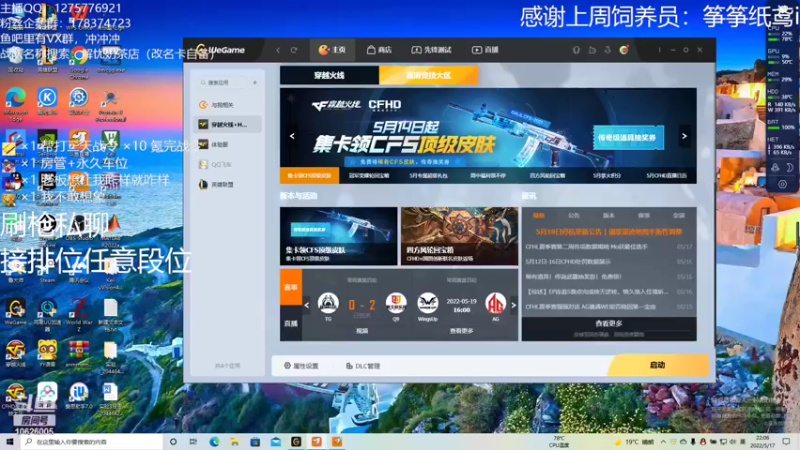Go back with WeGame's back arrow

tap(278, 50)
